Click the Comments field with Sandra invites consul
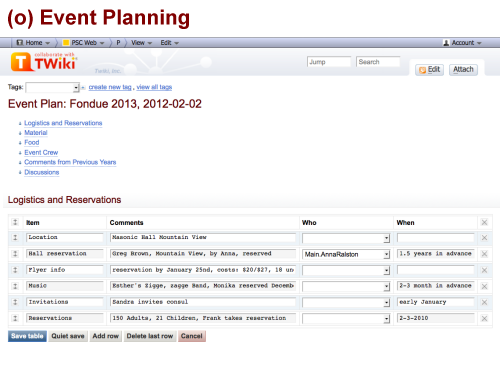Viewport: 500px width, 380px height. coord(203,302)
